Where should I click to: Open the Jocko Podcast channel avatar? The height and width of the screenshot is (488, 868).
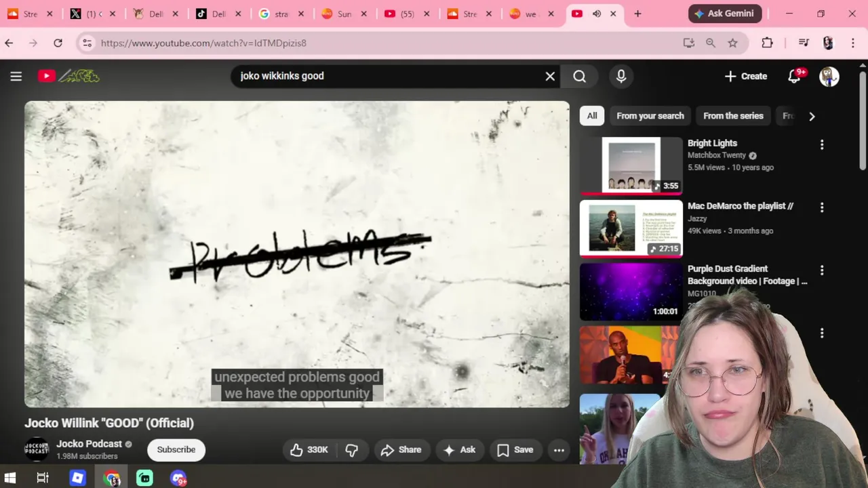[37, 449]
